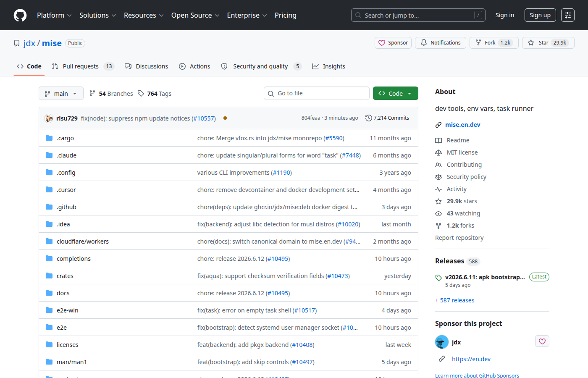This screenshot has width=588, height=378.
Task: Open the mise.en.dev website link
Action: pos(463,125)
